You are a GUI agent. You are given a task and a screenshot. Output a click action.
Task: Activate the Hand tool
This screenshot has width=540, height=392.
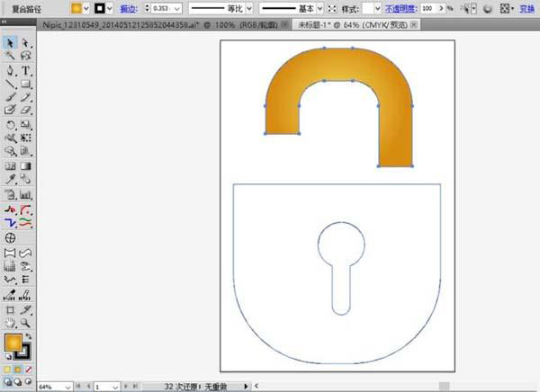tap(10, 323)
